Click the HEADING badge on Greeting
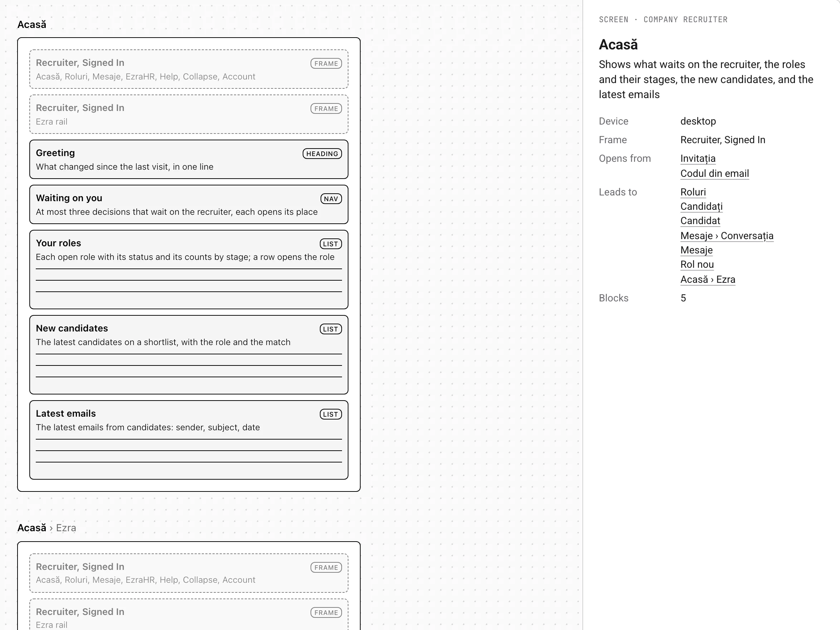This screenshot has height=630, width=840. click(x=322, y=154)
